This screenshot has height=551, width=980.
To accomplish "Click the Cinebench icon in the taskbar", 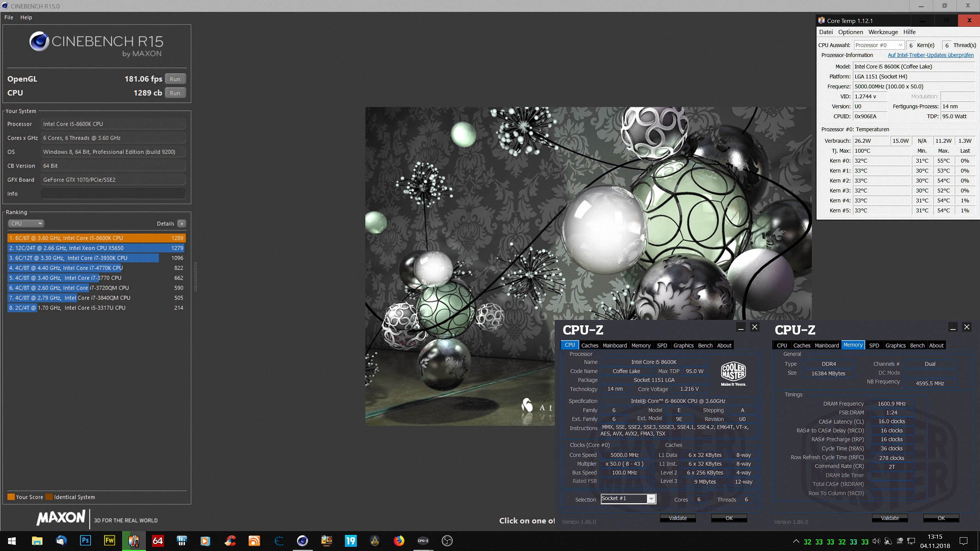I will tap(302, 541).
